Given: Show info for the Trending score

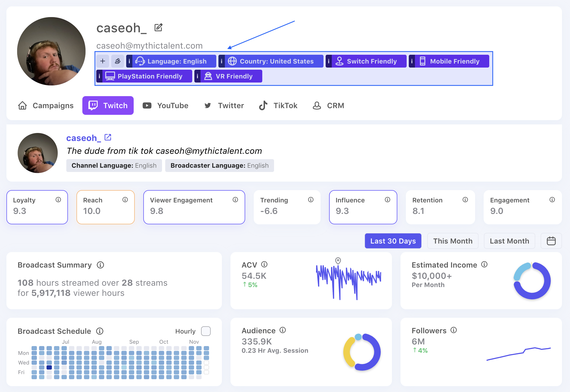Looking at the screenshot, I should point(311,200).
